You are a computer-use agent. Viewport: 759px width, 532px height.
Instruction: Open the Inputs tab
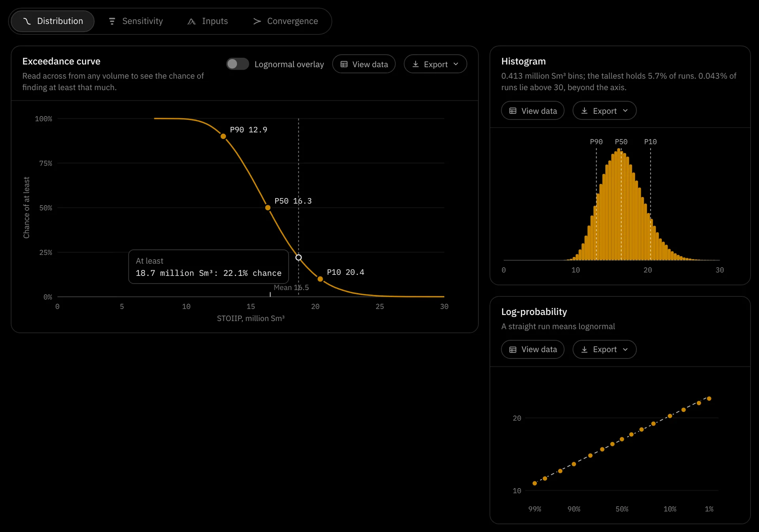(207, 21)
